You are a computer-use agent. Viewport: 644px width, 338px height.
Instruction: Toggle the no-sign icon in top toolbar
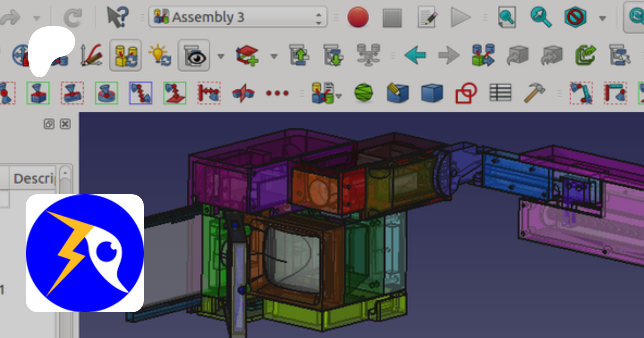point(575,17)
